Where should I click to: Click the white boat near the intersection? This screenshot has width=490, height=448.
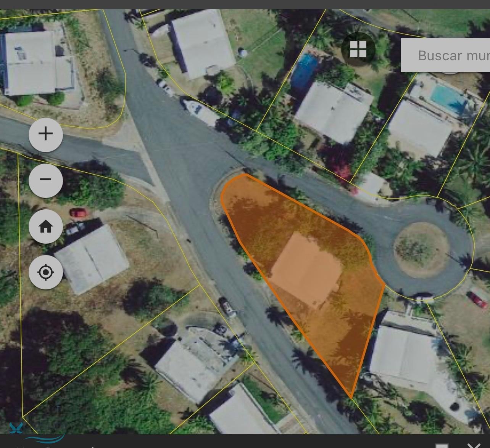pyautogui.click(x=200, y=111)
